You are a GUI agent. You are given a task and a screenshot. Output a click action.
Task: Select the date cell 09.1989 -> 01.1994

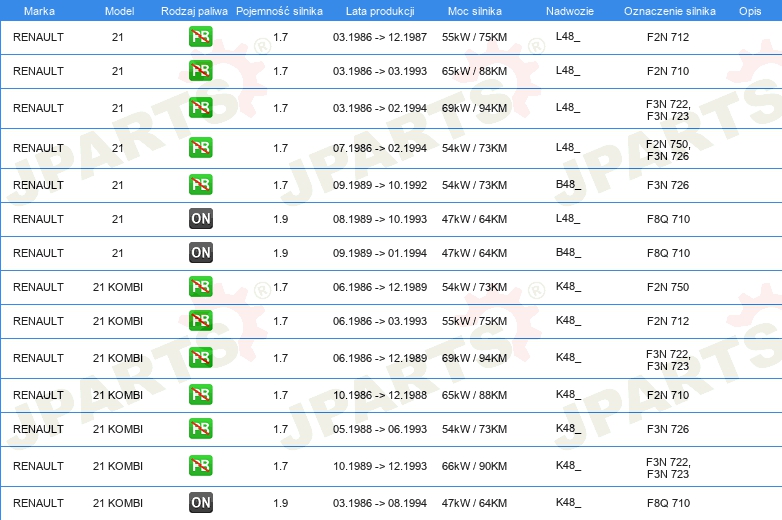tap(380, 253)
